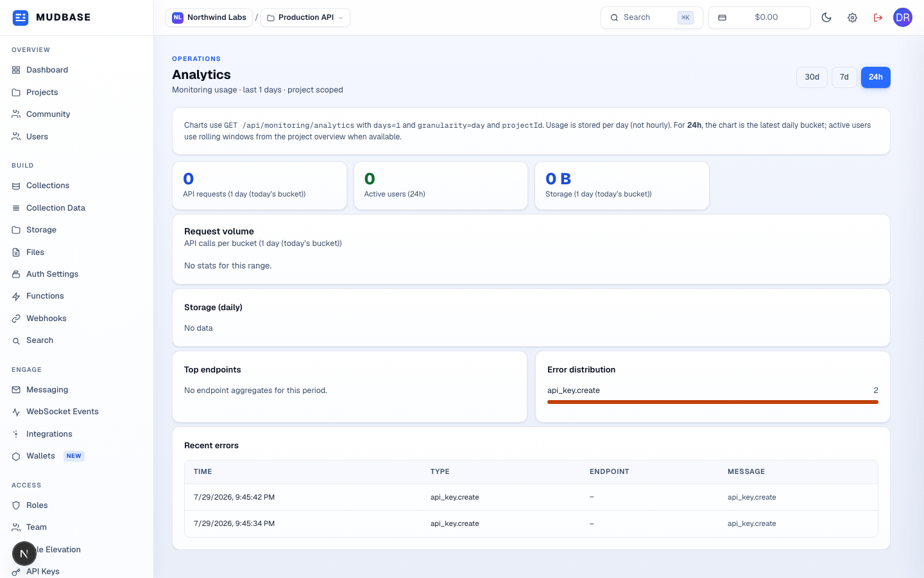Click the Request volume heading
Viewport: 924px width, 578px height.
pos(219,231)
